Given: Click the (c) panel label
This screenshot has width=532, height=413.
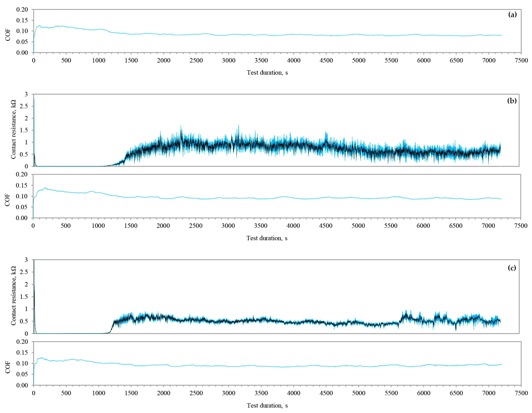Looking at the screenshot, I should pyautogui.click(x=512, y=268).
